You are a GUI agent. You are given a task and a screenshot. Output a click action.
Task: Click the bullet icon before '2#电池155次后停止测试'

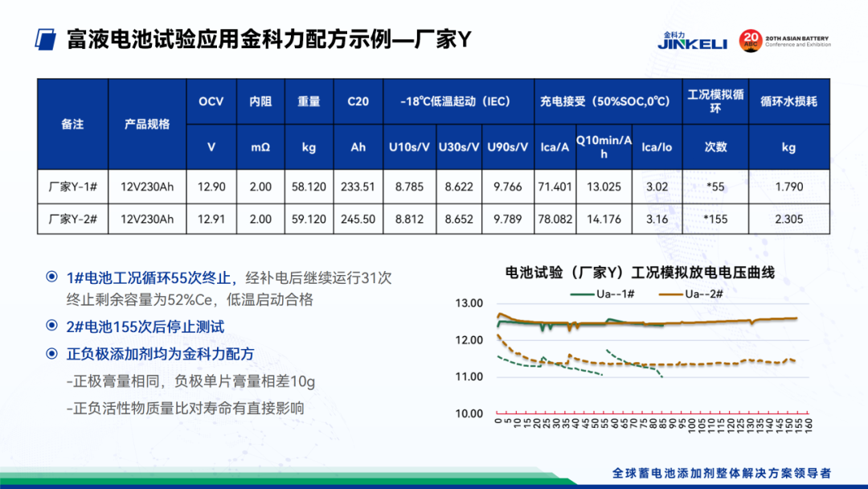(51, 327)
